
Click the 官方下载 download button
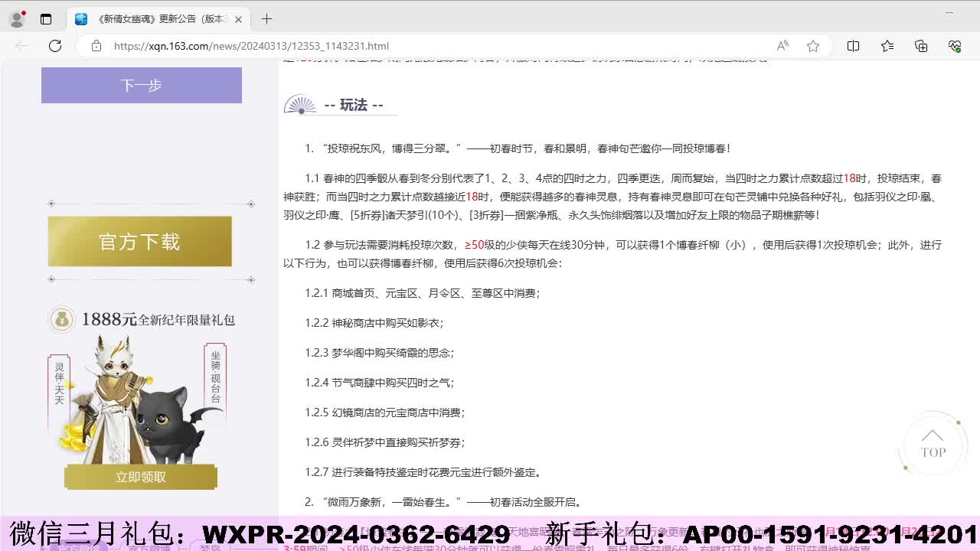click(139, 242)
